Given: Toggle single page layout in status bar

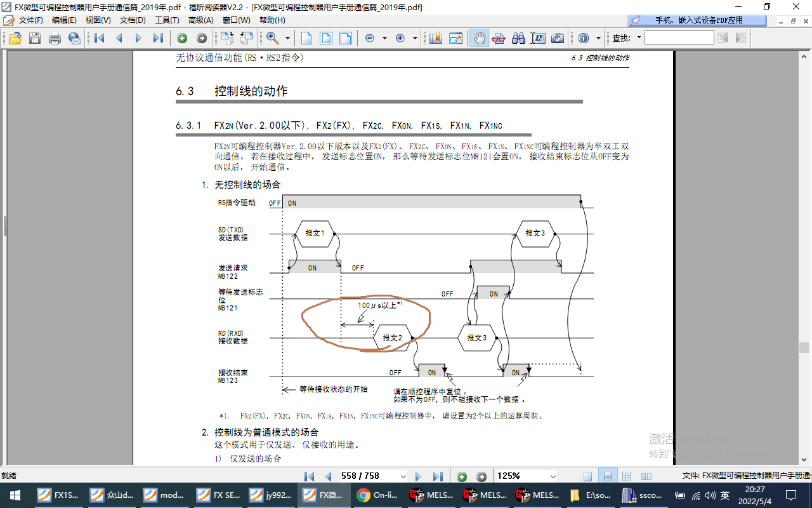Looking at the screenshot, I should tap(587, 476).
